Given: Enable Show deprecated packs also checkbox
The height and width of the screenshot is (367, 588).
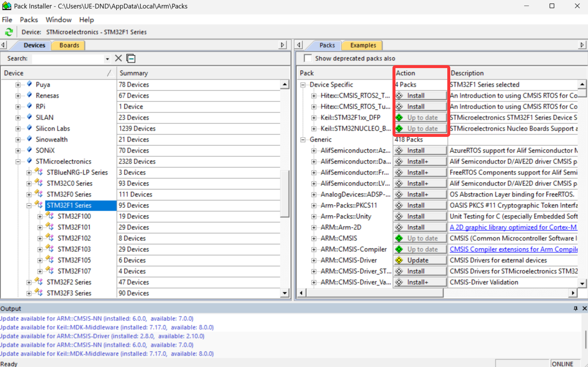Looking at the screenshot, I should pyautogui.click(x=308, y=58).
